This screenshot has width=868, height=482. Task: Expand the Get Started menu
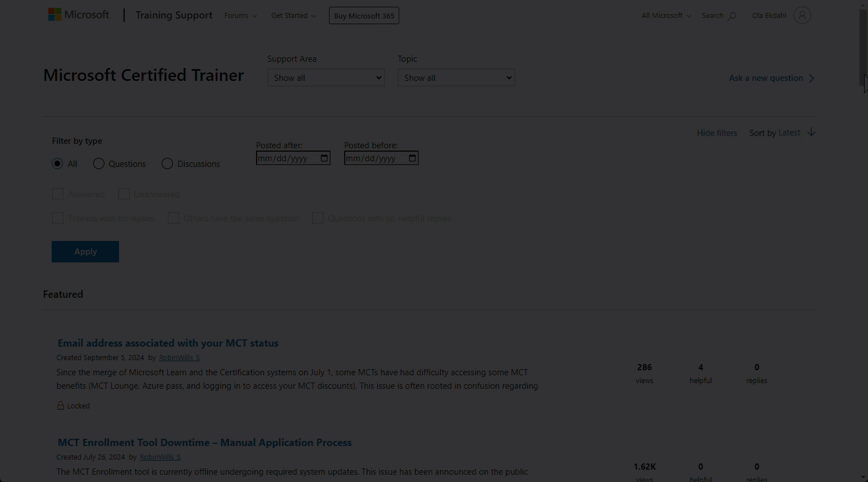coord(294,16)
